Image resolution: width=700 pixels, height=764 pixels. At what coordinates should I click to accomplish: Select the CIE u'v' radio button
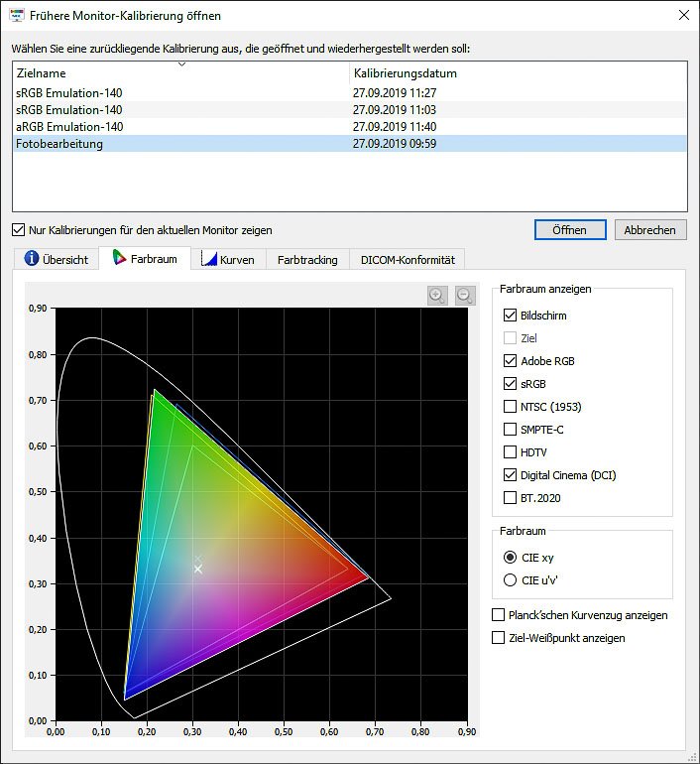510,579
